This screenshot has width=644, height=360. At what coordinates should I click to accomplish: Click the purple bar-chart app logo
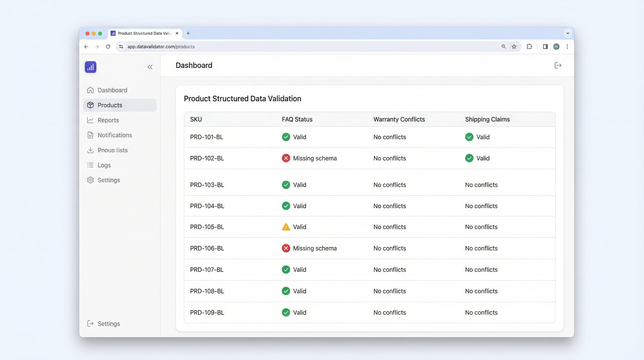91,67
